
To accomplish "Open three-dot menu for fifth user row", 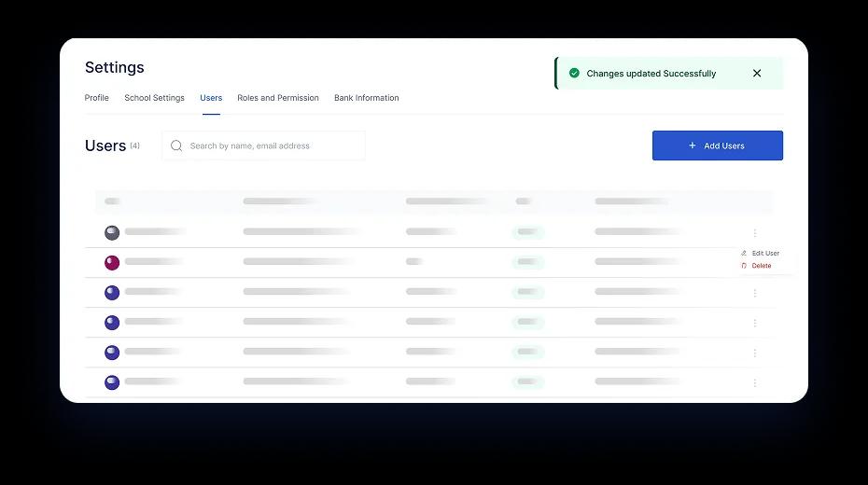I will (755, 353).
